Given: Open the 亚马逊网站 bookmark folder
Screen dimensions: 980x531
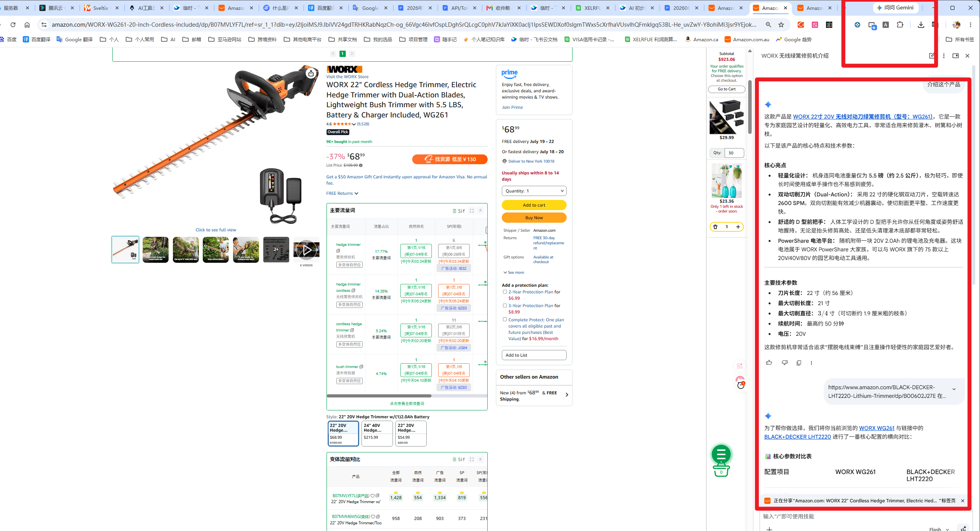Looking at the screenshot, I should [225, 39].
